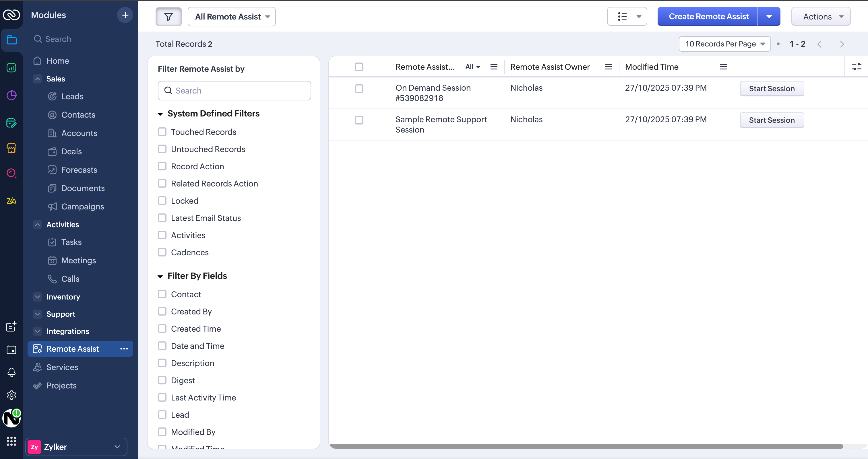This screenshot has width=868, height=459.
Task: Open the notifications bell icon
Action: pos(11,372)
